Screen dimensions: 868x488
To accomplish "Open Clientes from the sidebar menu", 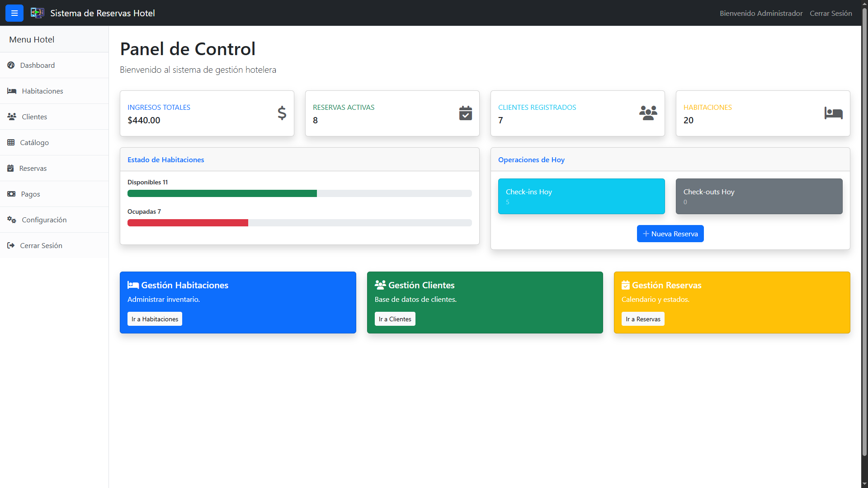I will (34, 117).
